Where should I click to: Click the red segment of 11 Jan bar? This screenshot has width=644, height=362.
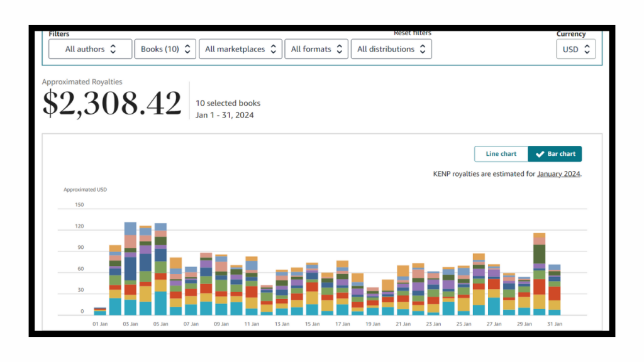click(x=252, y=292)
